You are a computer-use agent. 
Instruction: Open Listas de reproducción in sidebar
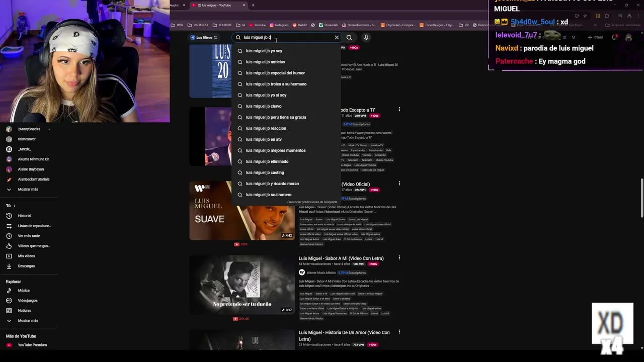(29, 226)
